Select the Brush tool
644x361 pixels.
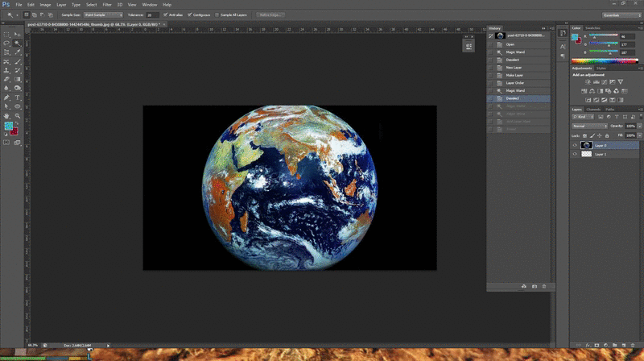[x=17, y=62]
